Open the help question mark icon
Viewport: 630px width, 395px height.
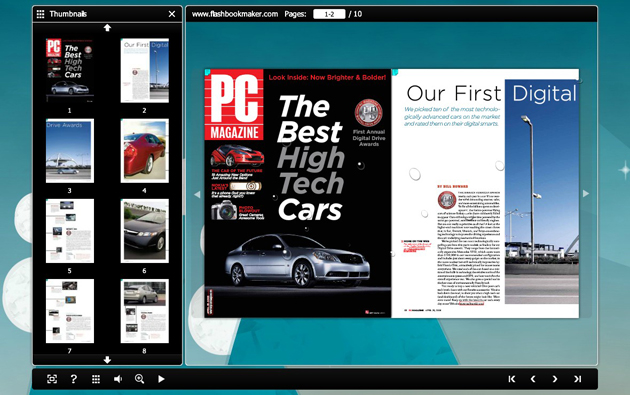click(74, 379)
